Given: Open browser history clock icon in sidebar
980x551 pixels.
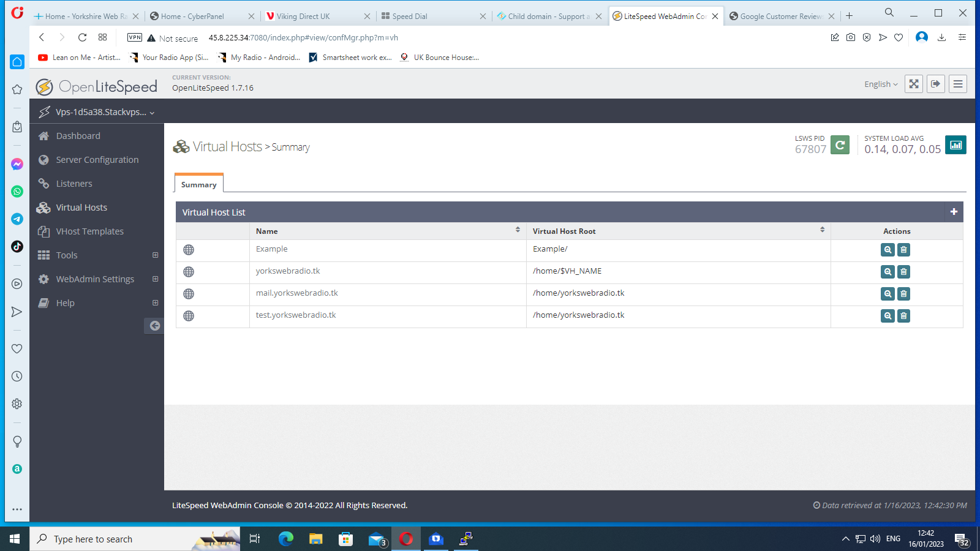Looking at the screenshot, I should 17,377.
